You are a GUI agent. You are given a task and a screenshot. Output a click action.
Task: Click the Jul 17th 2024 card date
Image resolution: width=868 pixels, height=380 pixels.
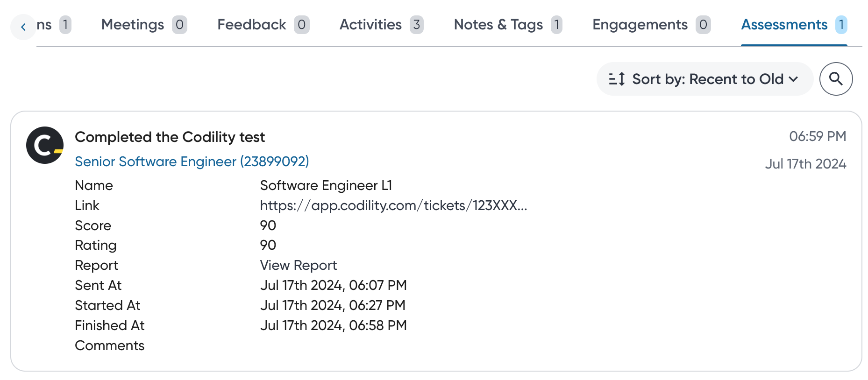pos(805,164)
